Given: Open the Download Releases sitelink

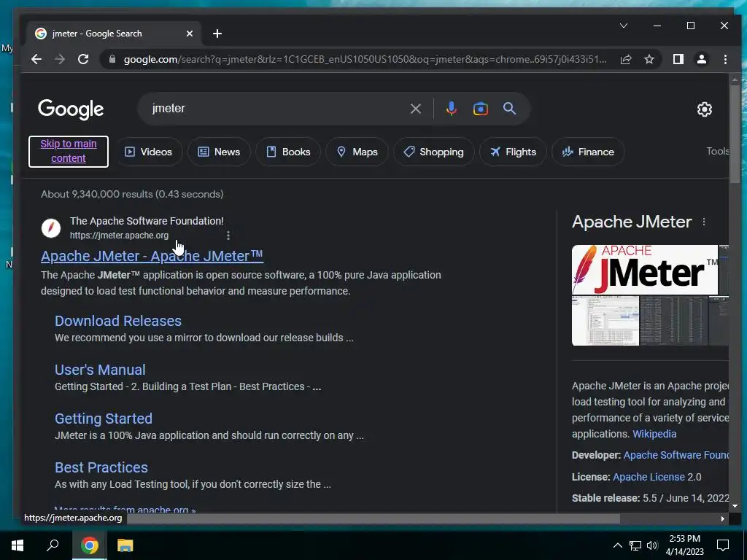Looking at the screenshot, I should click(118, 321).
